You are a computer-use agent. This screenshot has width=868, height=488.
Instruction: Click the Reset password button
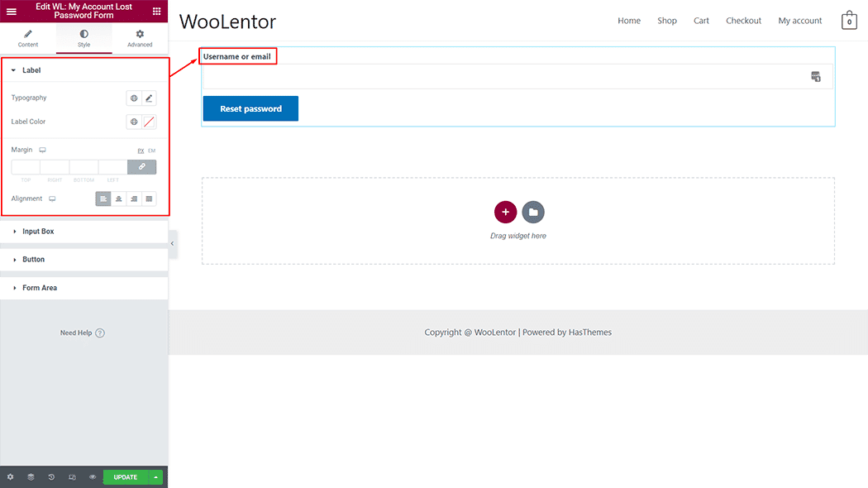pos(250,109)
